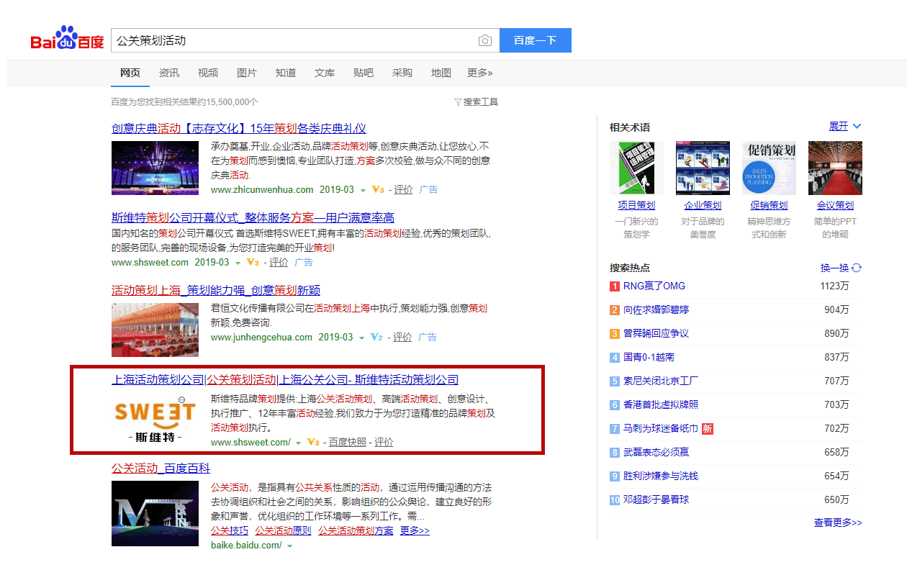Switch to the 资讯 tab

(x=169, y=73)
